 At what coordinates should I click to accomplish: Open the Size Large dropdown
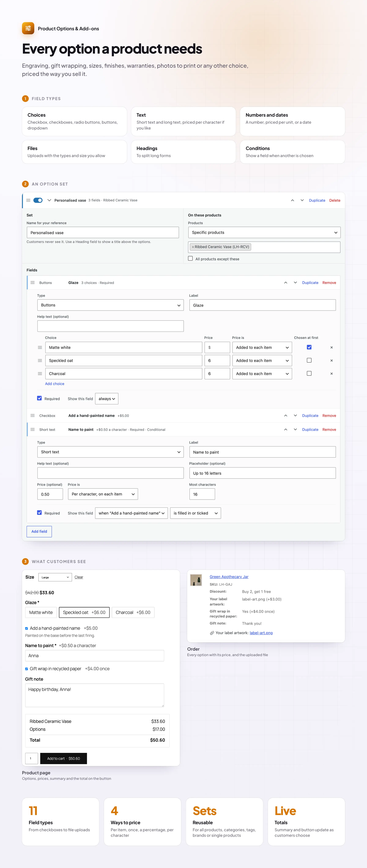[55, 577]
